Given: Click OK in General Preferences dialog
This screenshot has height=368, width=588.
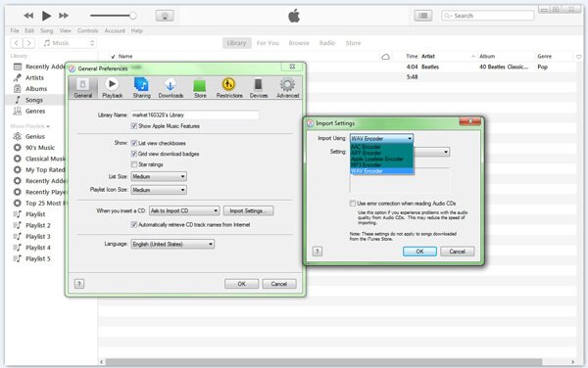Looking at the screenshot, I should pyautogui.click(x=241, y=284).
